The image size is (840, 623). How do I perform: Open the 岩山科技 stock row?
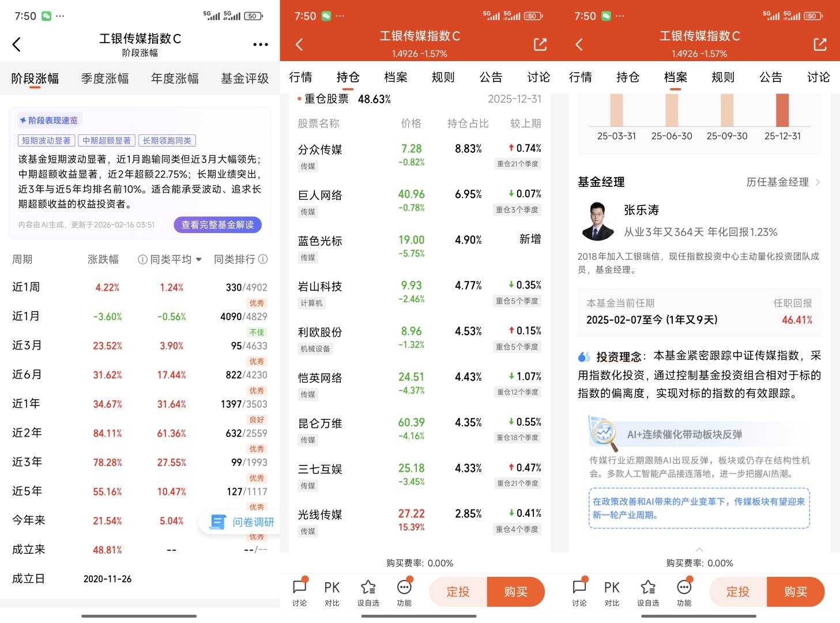(x=419, y=293)
